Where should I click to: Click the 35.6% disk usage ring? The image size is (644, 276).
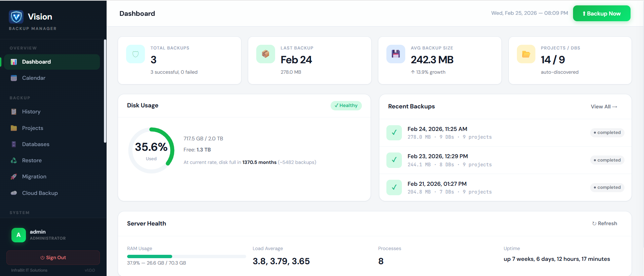tap(151, 150)
